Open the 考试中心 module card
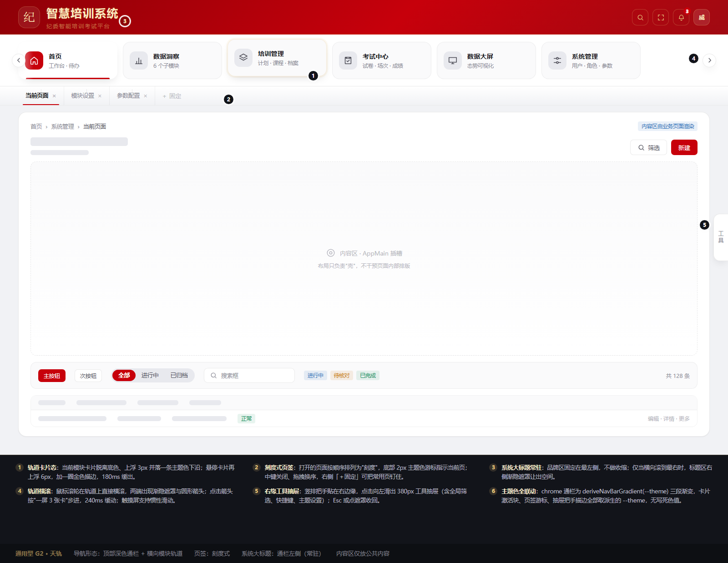The height and width of the screenshot is (563, 728). tap(382, 60)
